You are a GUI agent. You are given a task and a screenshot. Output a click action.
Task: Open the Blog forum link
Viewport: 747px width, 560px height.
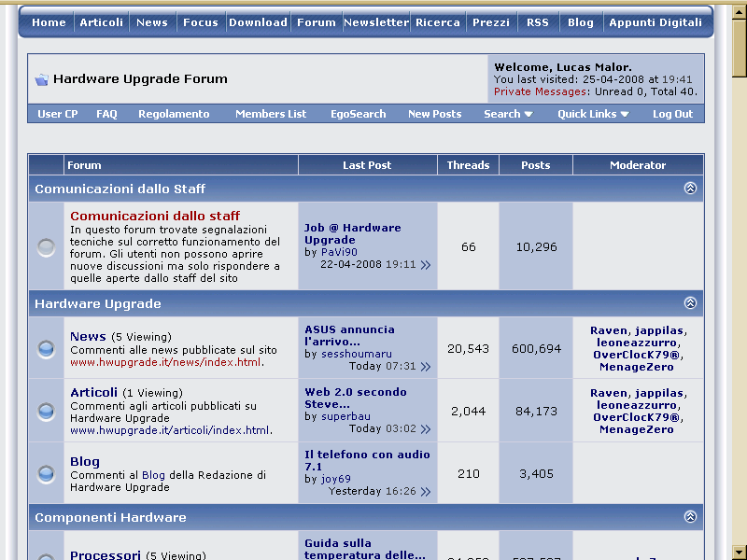(85, 461)
